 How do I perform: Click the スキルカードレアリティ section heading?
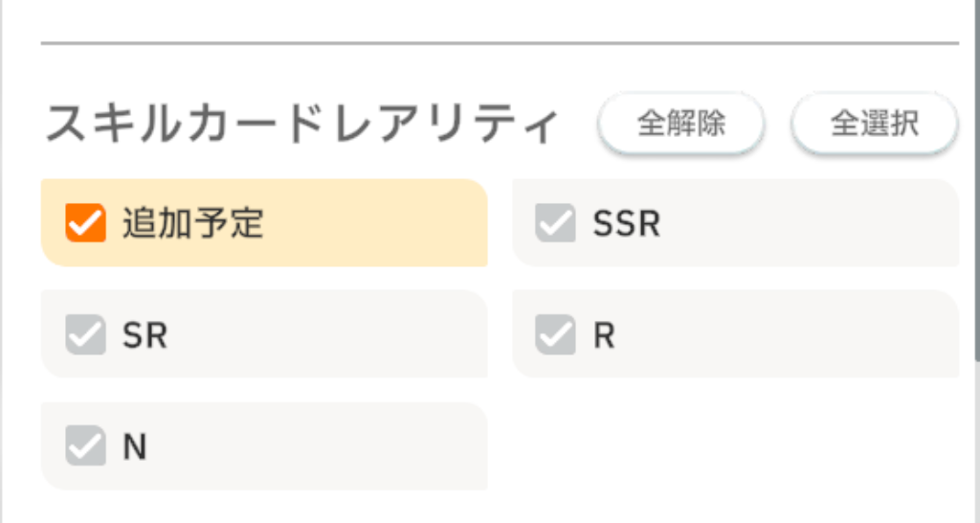coord(301,125)
